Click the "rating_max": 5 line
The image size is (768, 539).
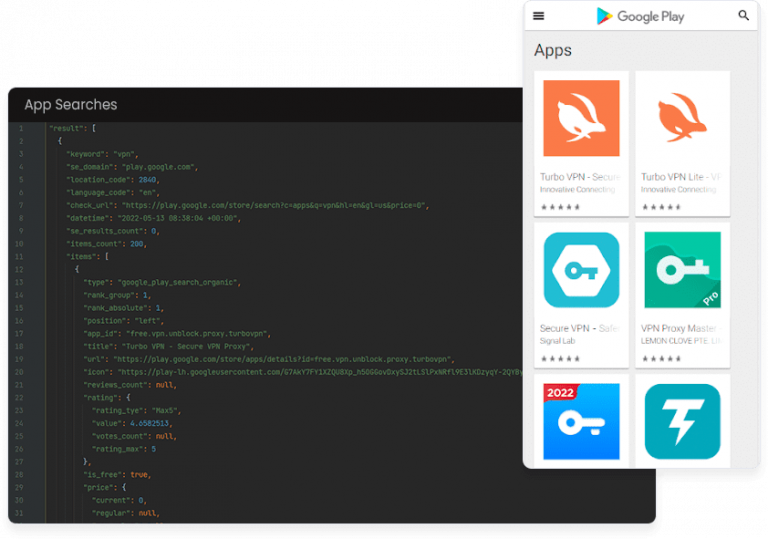coord(124,449)
